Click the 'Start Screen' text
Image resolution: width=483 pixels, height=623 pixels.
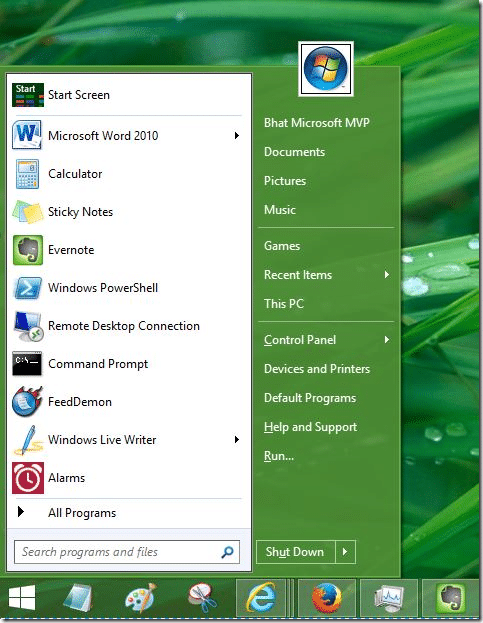pyautogui.click(x=79, y=95)
